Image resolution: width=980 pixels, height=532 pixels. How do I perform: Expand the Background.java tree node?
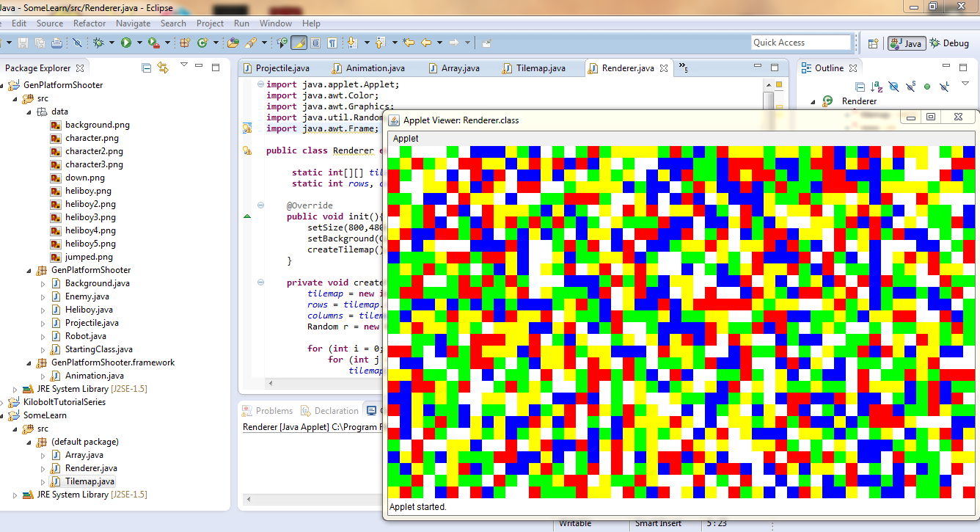43,283
